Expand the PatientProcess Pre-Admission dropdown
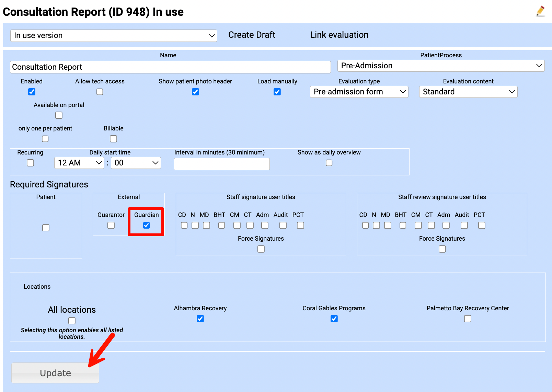This screenshot has width=552, height=392. (x=441, y=66)
